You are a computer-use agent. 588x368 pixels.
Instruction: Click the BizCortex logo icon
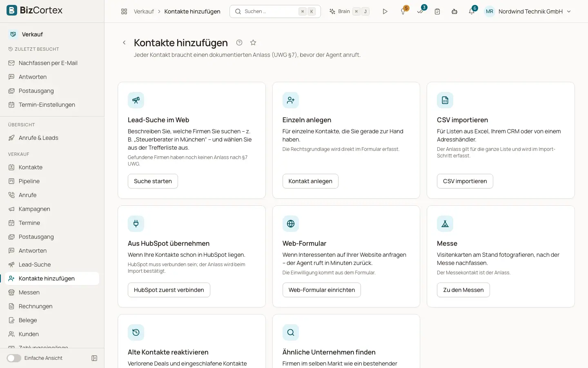pos(12,10)
